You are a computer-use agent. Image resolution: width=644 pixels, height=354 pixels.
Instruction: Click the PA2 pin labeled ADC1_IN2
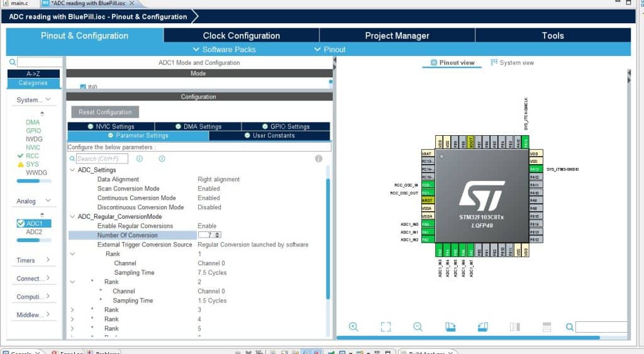tap(428, 240)
